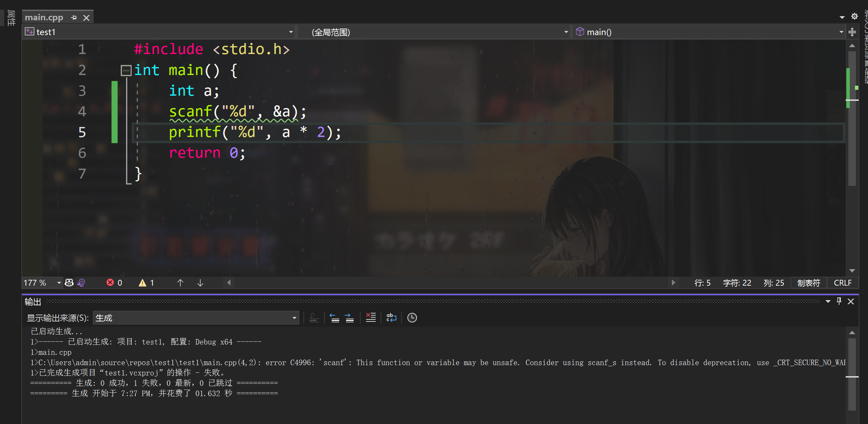Click the warning count indicator

pos(147,283)
